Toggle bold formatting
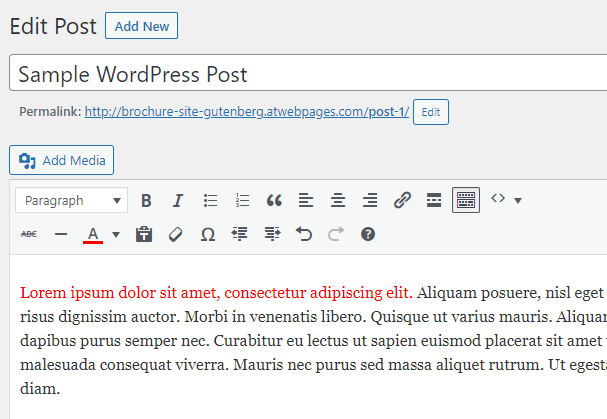 146,200
